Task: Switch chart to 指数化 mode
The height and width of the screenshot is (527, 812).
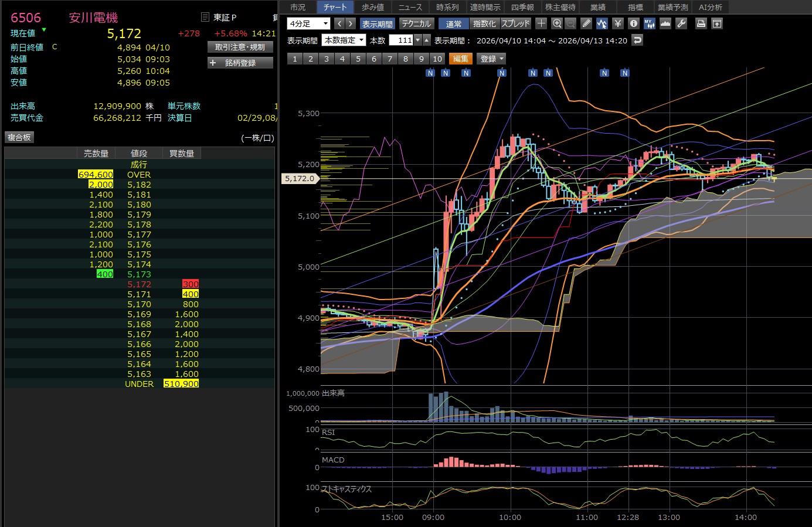Action: [484, 23]
